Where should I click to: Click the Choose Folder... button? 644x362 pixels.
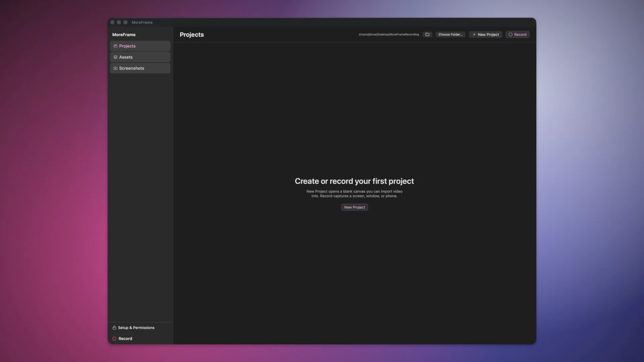pyautogui.click(x=450, y=35)
